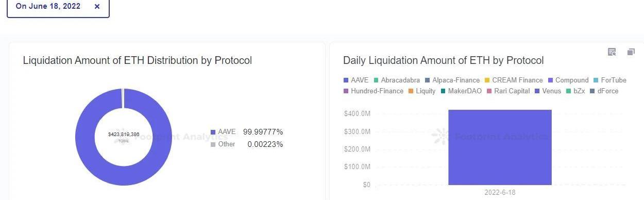Open the chart data table view icon
This screenshot has width=644, height=200.
click(x=612, y=52)
